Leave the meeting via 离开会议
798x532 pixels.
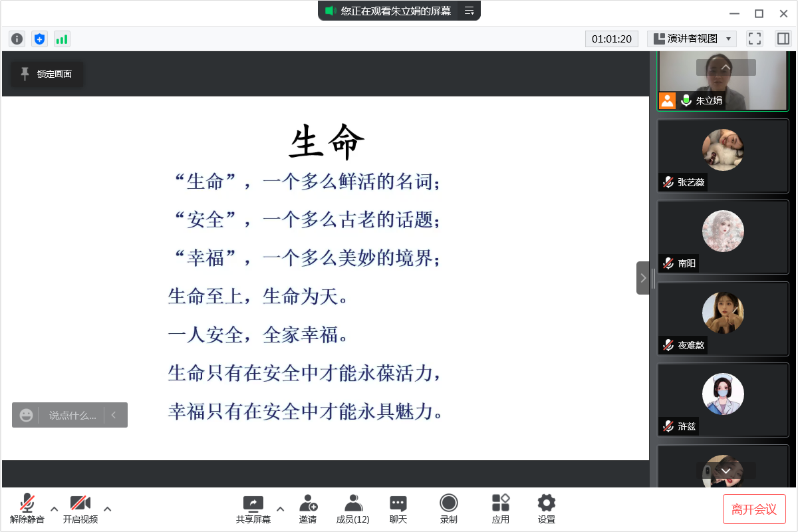[755, 509]
